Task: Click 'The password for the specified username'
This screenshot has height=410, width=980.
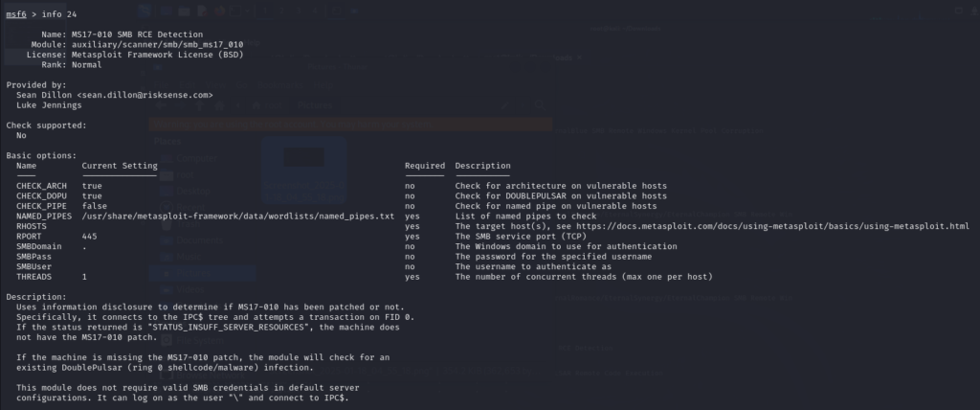Action: pyautogui.click(x=553, y=256)
